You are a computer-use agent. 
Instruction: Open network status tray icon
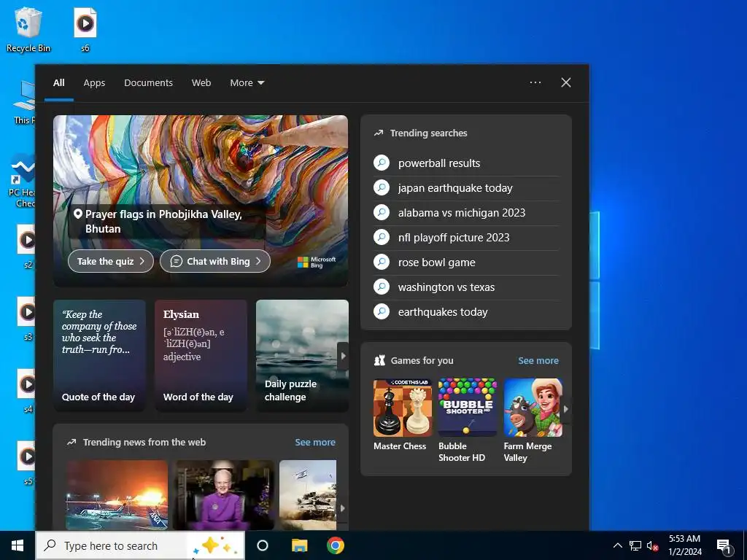[635, 545]
